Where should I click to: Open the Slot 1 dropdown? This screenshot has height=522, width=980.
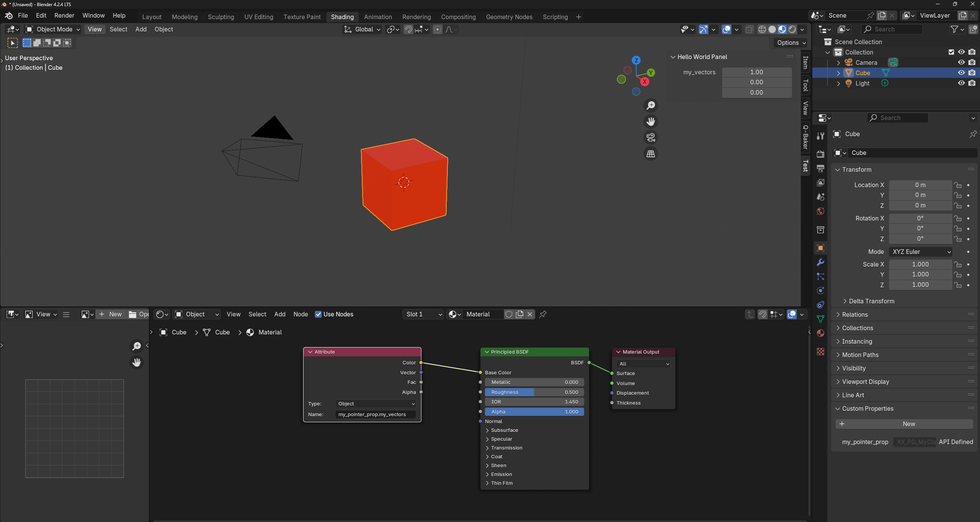pos(423,315)
